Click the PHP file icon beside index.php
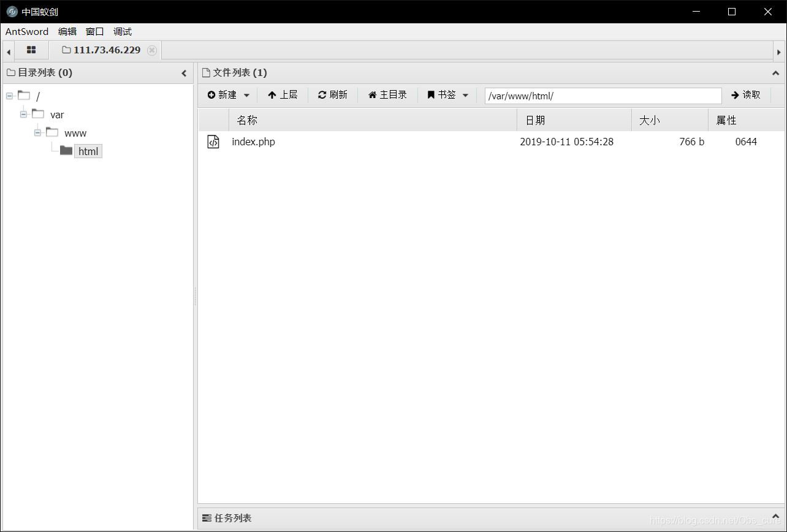This screenshot has width=787, height=532. [213, 142]
